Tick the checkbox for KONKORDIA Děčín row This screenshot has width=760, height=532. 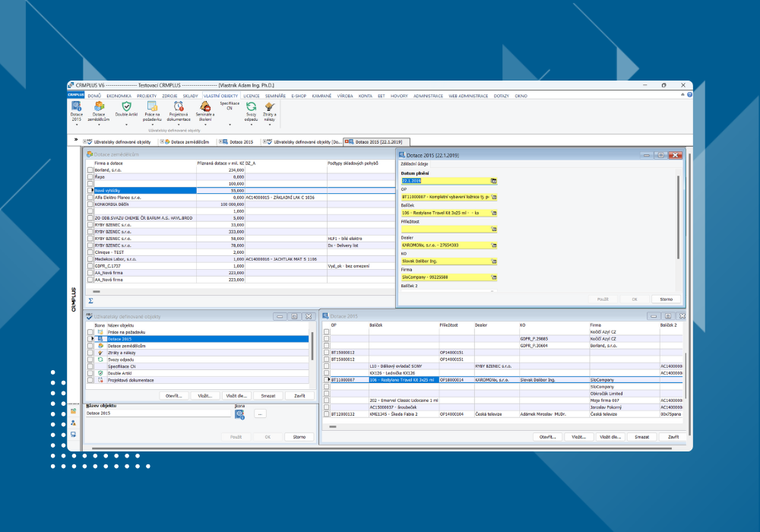point(90,204)
